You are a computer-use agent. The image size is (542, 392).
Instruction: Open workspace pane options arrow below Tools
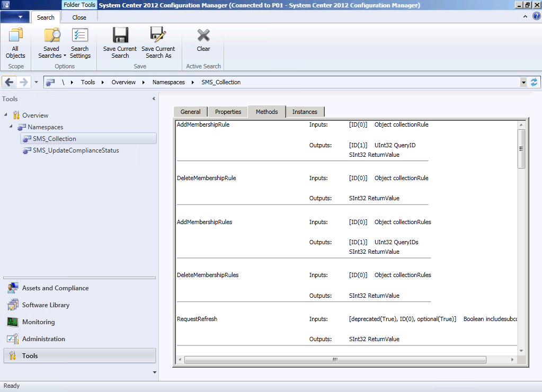[x=155, y=372]
